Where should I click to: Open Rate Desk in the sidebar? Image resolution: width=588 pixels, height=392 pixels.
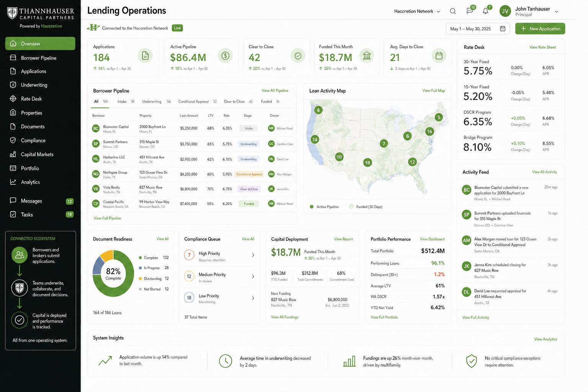40,99
